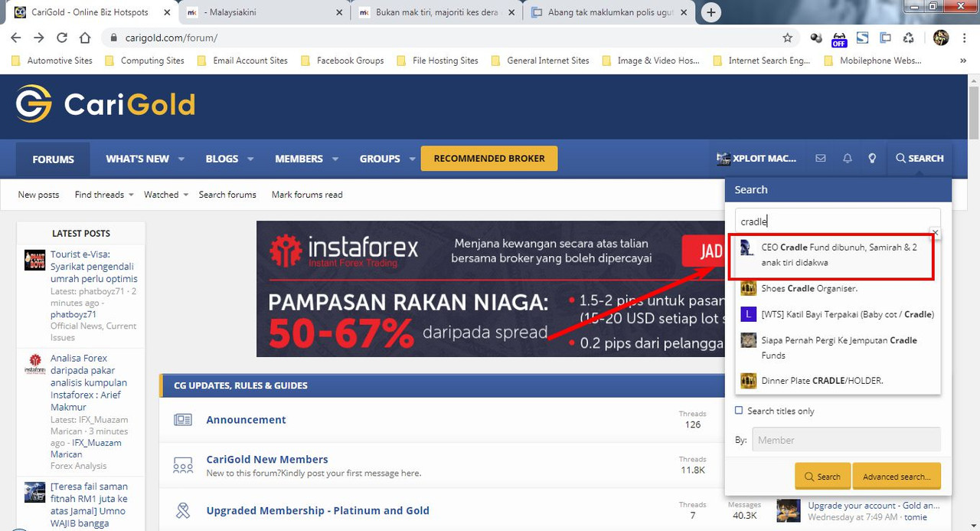Open the browser home page icon
Viewport: 980px width, 531px height.
(x=85, y=38)
